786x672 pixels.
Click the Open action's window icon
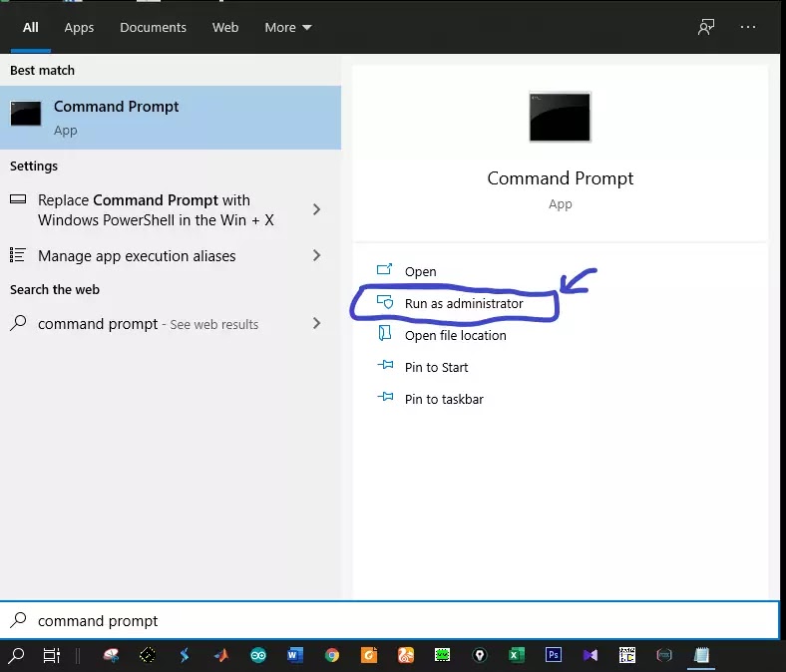tap(384, 269)
